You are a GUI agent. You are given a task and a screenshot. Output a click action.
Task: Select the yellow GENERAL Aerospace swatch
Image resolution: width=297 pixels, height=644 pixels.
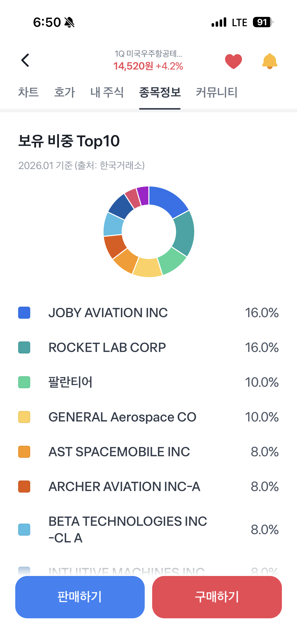(x=24, y=417)
